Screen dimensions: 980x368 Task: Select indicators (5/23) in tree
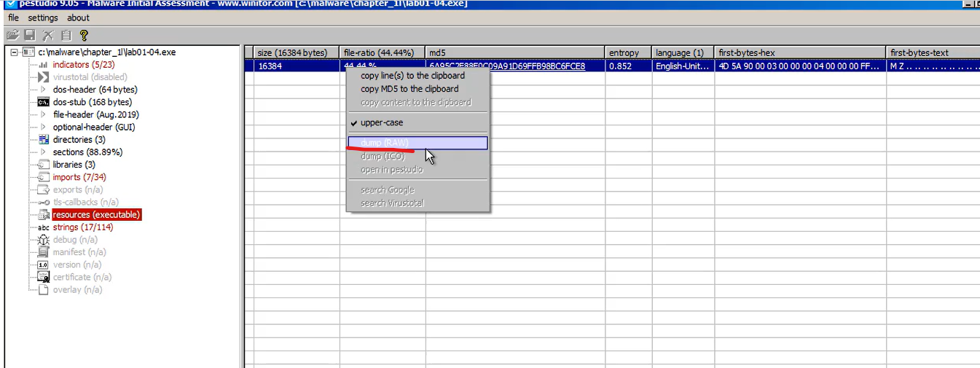[83, 65]
